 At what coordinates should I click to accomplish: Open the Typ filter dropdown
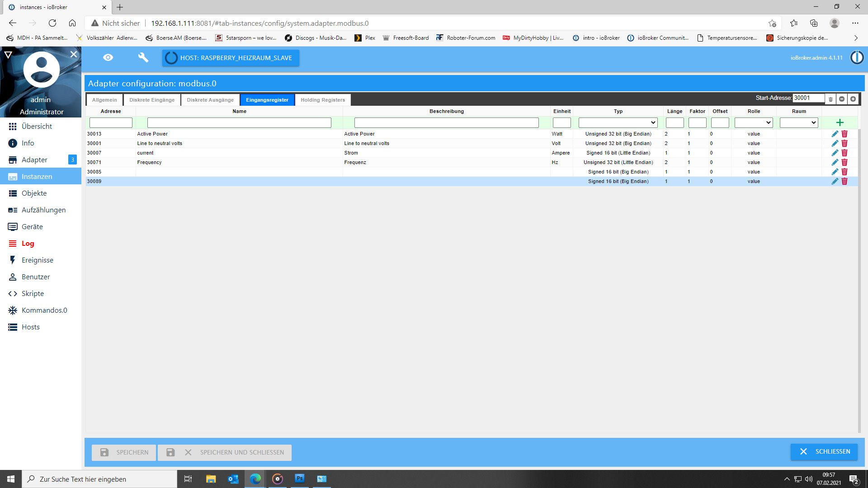pos(618,122)
